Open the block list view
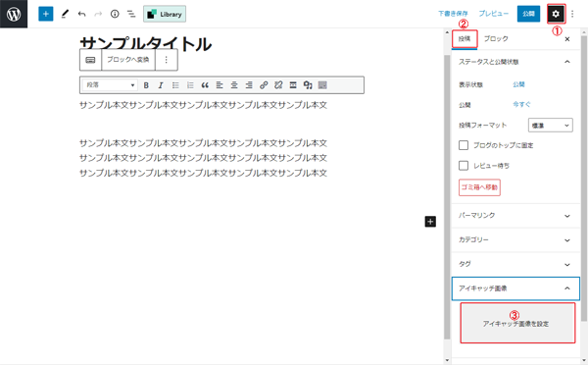Image resolution: width=588 pixels, height=365 pixels. [131, 15]
